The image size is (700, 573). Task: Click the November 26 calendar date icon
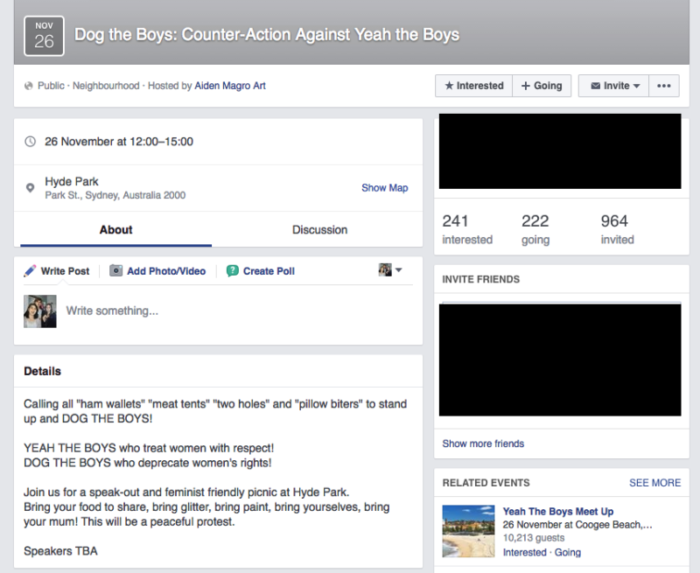[44, 34]
